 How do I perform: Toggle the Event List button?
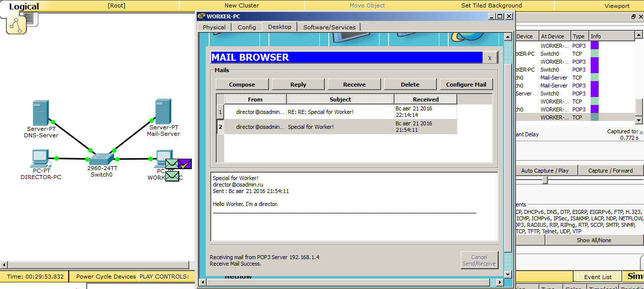[x=598, y=277]
